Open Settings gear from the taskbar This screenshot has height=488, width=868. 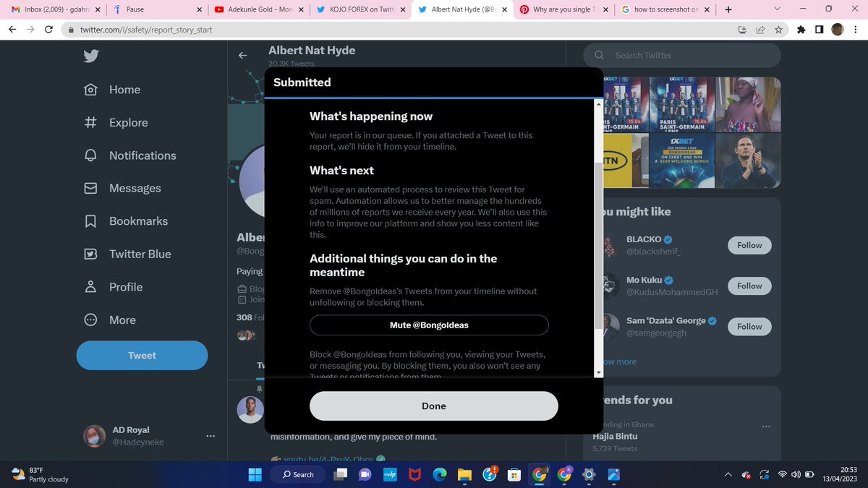coord(589,474)
